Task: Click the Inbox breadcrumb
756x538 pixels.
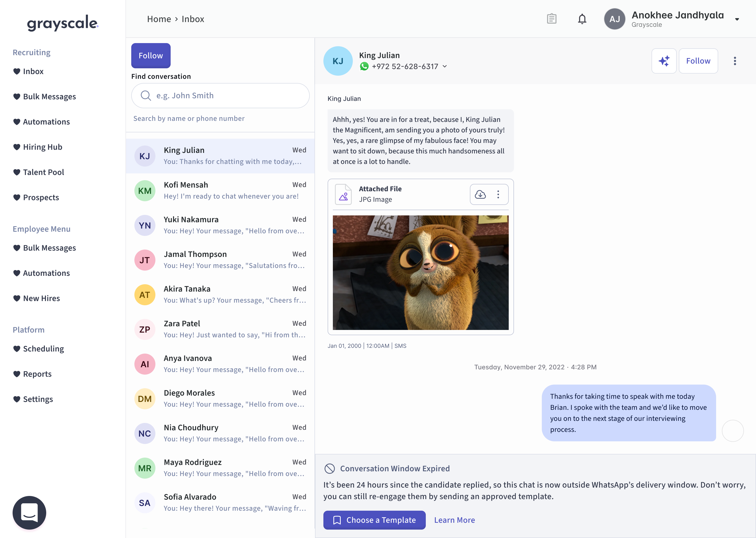Action: click(193, 19)
